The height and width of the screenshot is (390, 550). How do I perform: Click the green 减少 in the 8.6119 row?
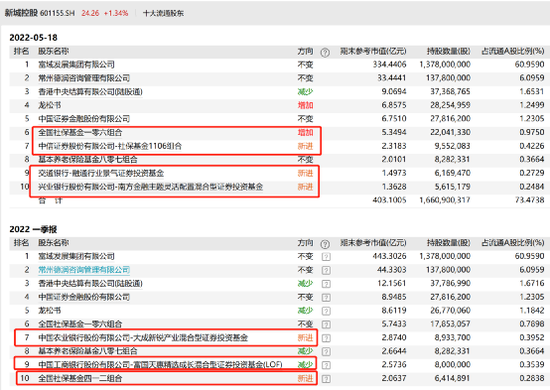[x=305, y=311]
